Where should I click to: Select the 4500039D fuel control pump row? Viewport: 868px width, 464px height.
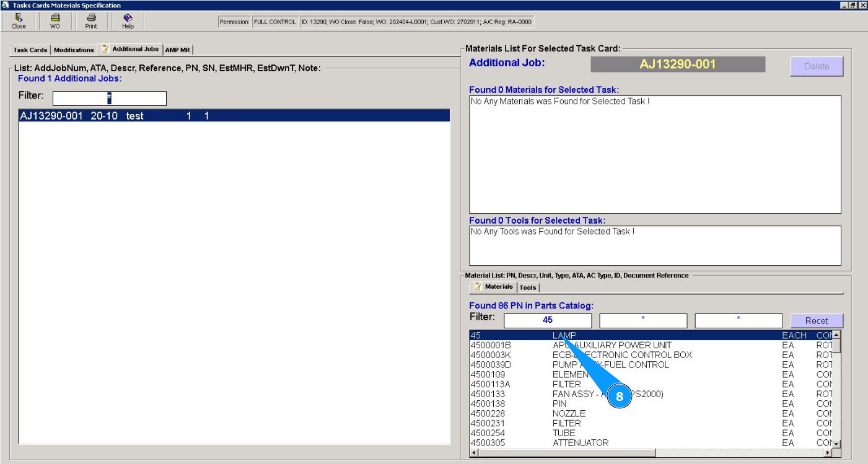[x=651, y=365]
